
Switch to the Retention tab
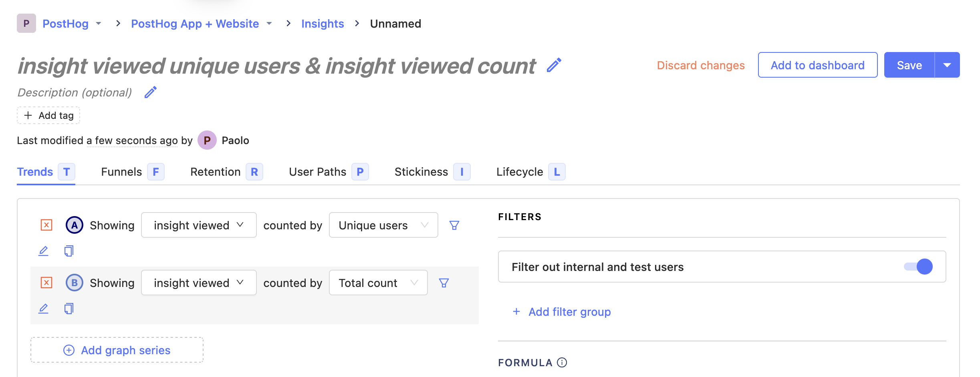[x=216, y=172]
